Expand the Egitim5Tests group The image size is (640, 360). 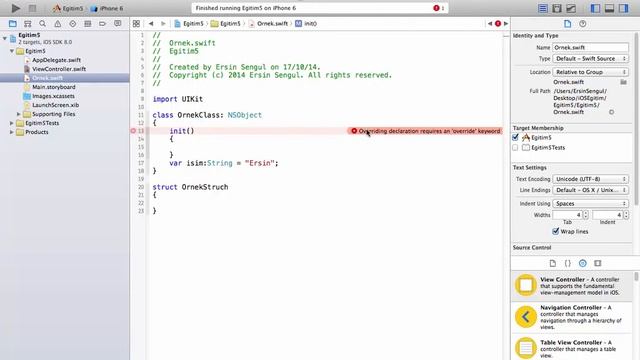12,123
